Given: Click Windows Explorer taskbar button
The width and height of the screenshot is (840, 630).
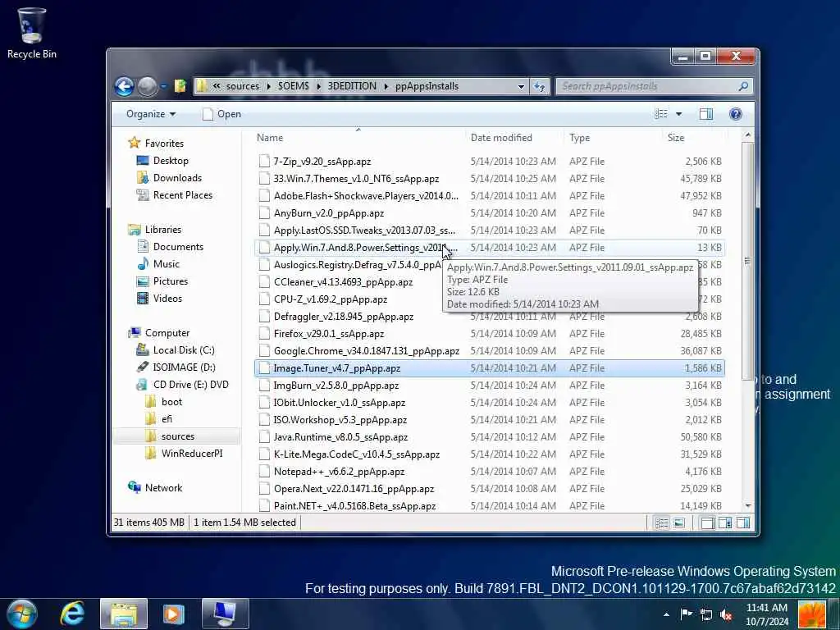Looking at the screenshot, I should (x=124, y=614).
